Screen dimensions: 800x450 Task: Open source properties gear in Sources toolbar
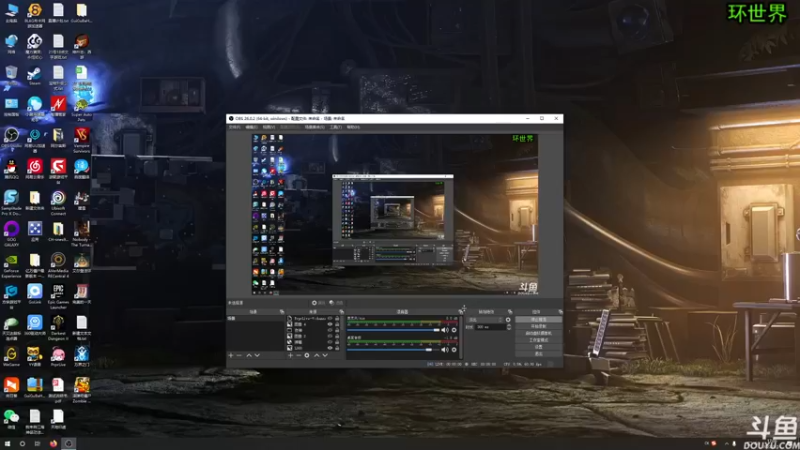coord(307,355)
